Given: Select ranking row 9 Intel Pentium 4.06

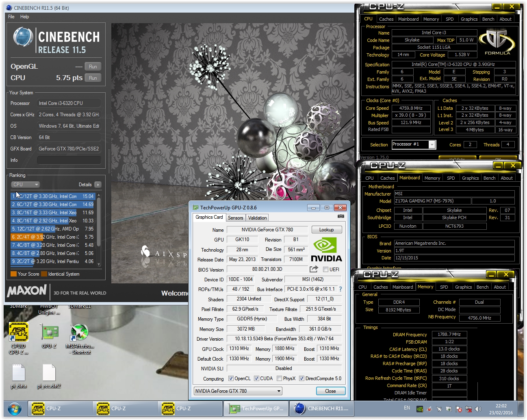Looking at the screenshot, I should coord(52,261).
